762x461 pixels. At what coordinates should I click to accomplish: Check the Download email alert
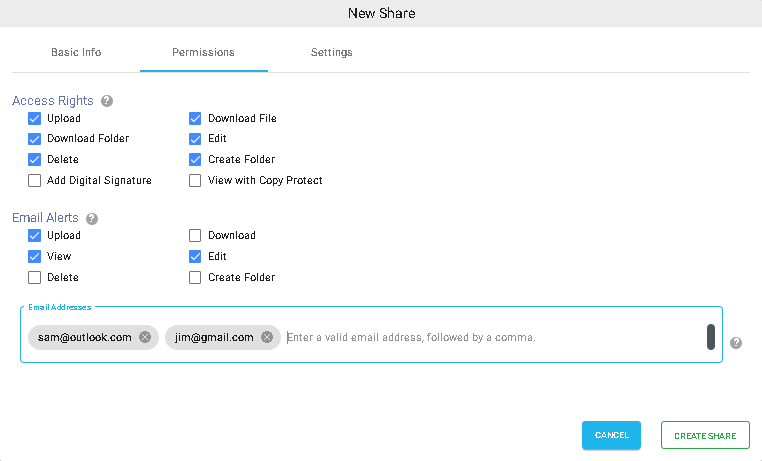195,236
